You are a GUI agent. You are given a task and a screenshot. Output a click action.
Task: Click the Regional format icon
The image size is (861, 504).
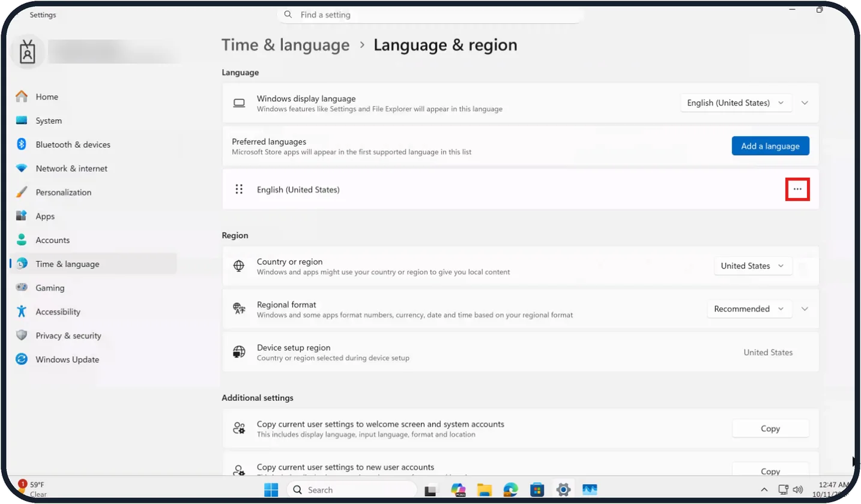click(x=239, y=309)
